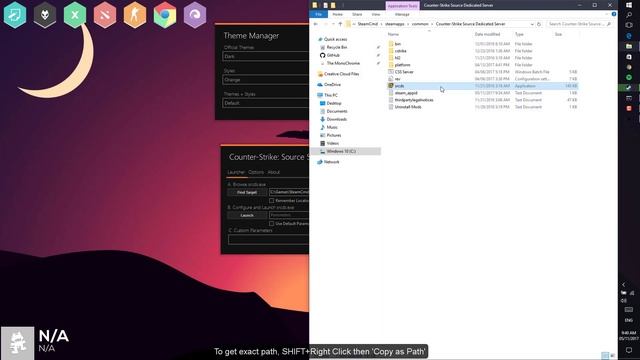Switch to the About tab in the Counter-Strike launcher
The height and width of the screenshot is (360, 640).
pos(273,172)
